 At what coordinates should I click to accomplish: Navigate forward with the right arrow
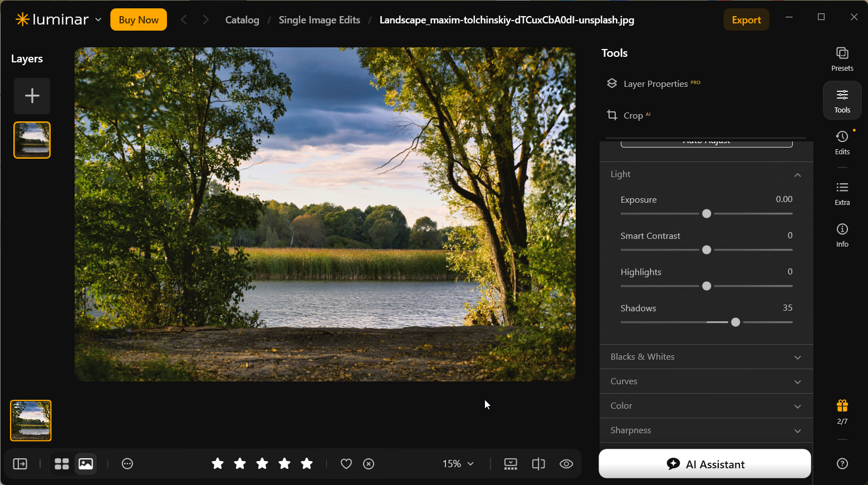pyautogui.click(x=206, y=20)
